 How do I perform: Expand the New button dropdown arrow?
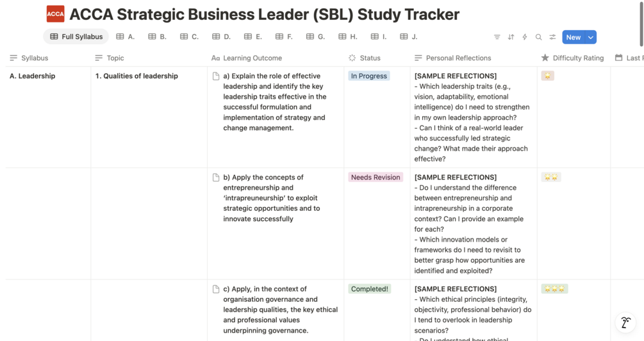[591, 37]
